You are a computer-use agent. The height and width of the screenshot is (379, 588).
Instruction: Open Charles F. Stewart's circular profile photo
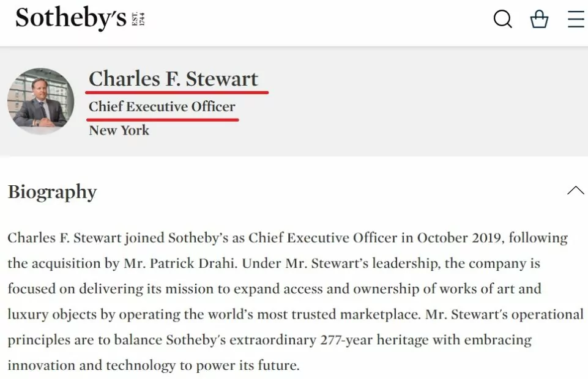(x=40, y=101)
